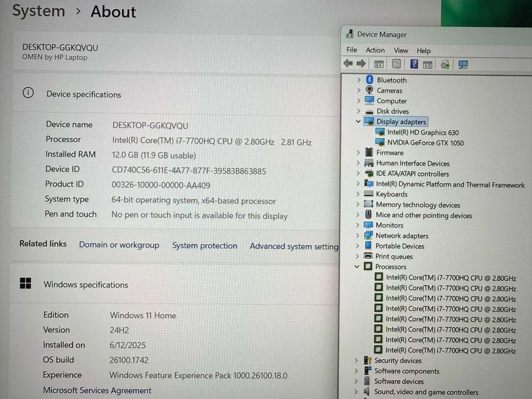This screenshot has height=399, width=532.
Task: Expand the Cameras node
Action: [359, 90]
